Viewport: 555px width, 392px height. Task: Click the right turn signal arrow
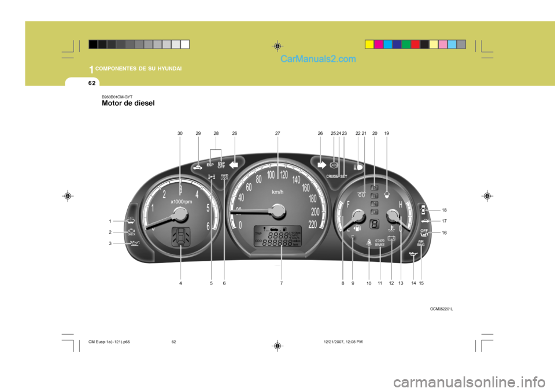click(322, 165)
